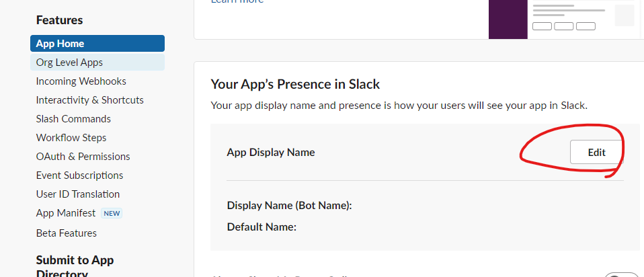The image size is (644, 277).
Task: Open App Manifest page
Action: tap(66, 213)
